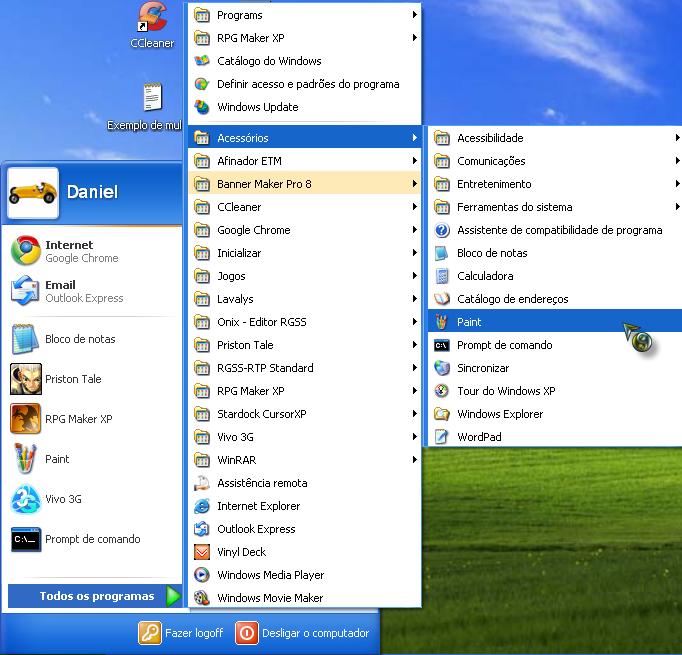The width and height of the screenshot is (682, 655).
Task: Select Prompt de comando in Acessórios submenu
Action: (555, 345)
